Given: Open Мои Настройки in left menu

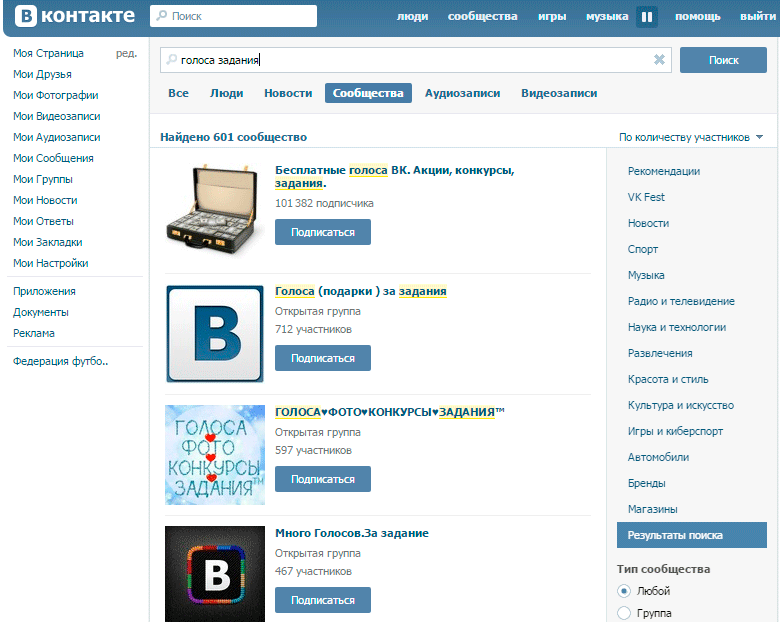Looking at the screenshot, I should (x=51, y=263).
